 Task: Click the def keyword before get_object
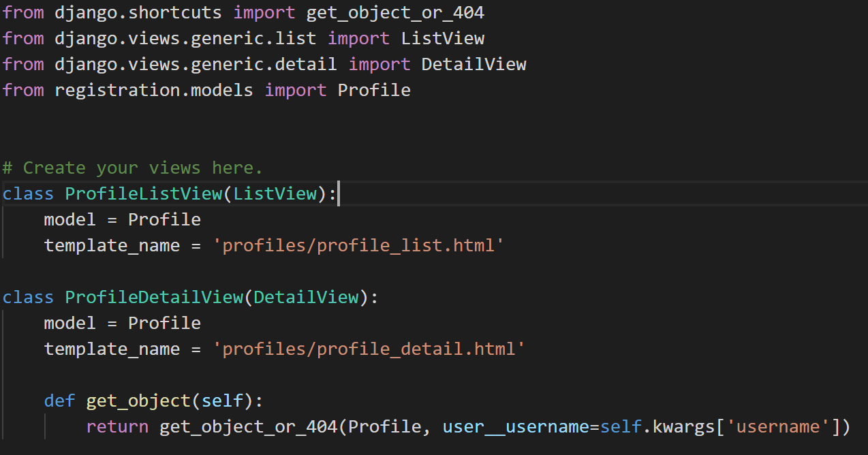click(60, 401)
